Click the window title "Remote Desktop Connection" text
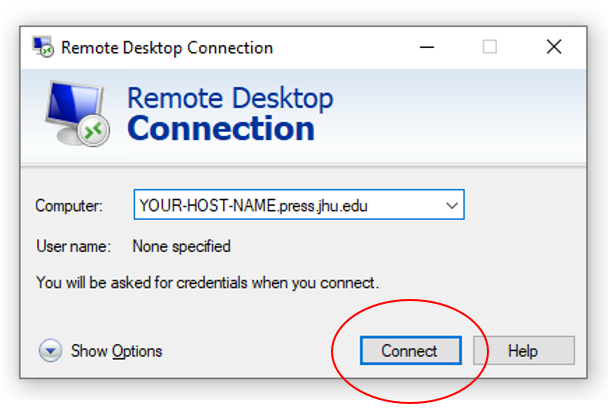This screenshot has width=608, height=414. (167, 48)
